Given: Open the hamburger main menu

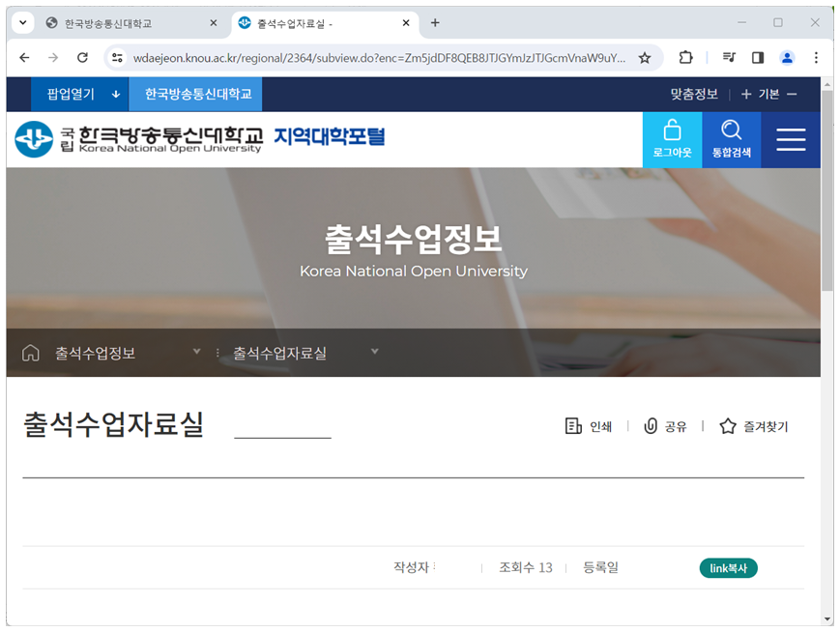Looking at the screenshot, I should point(791,140).
